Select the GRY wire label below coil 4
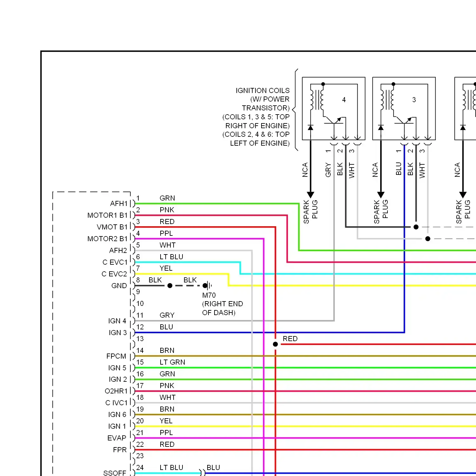The height and width of the screenshot is (476, 476). (328, 170)
